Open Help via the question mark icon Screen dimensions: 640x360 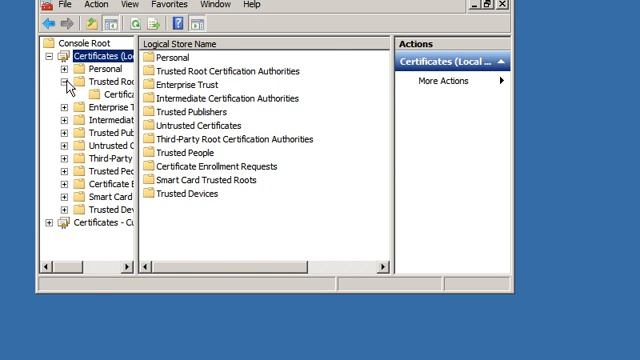click(178, 23)
